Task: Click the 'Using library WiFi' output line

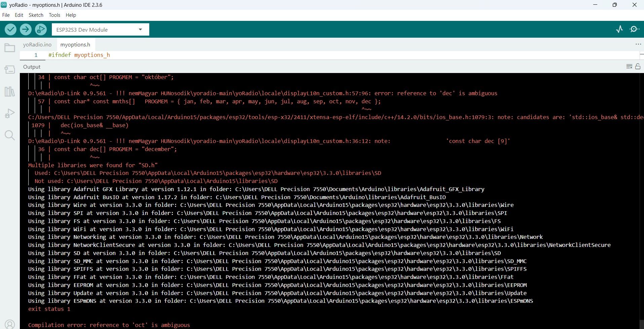Action: click(x=271, y=229)
